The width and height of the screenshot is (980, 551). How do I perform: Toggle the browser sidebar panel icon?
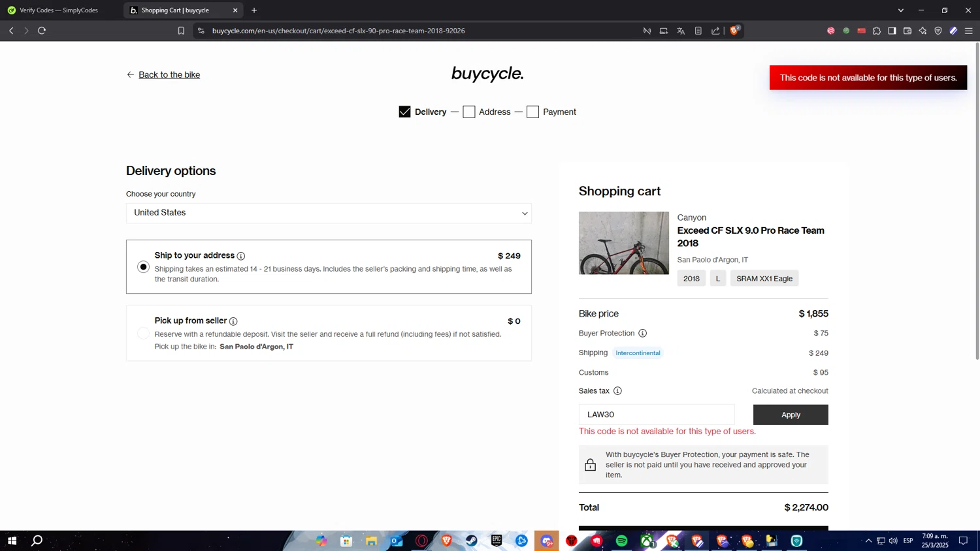(892, 31)
